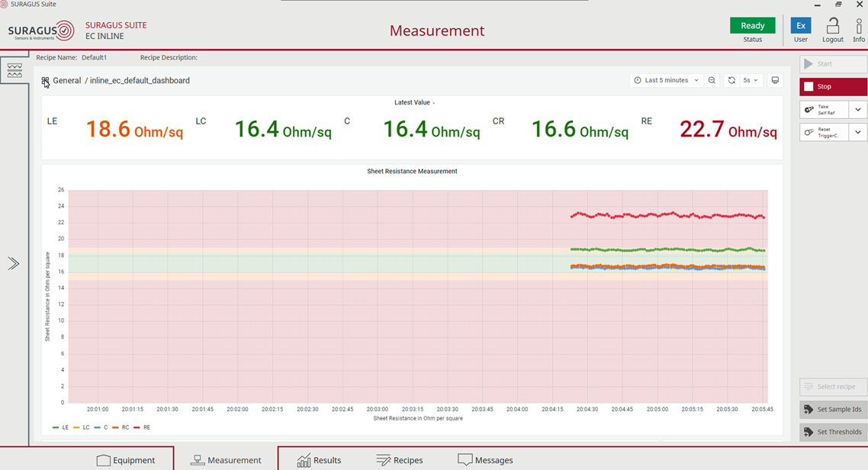Switch to the Results tab

319,460
